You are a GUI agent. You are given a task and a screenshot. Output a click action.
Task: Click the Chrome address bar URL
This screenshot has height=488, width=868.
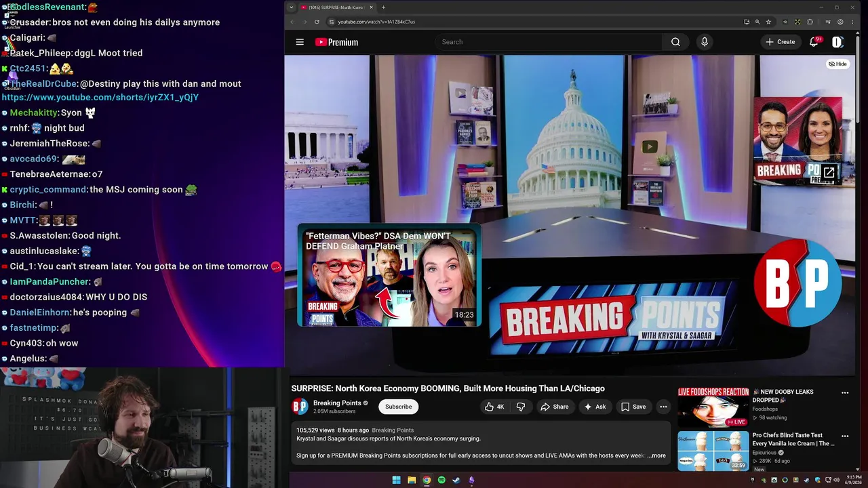point(376,22)
